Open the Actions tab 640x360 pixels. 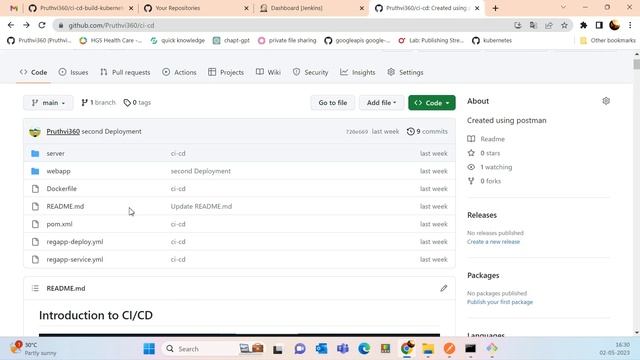[x=179, y=72]
